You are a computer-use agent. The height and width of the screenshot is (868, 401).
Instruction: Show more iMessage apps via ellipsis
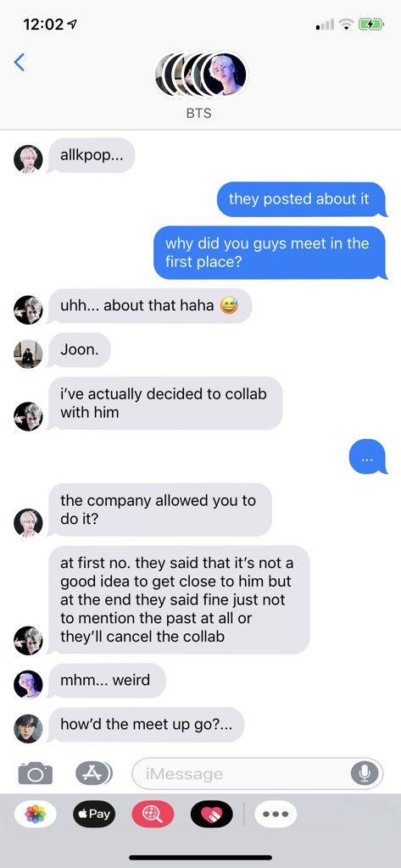276,814
